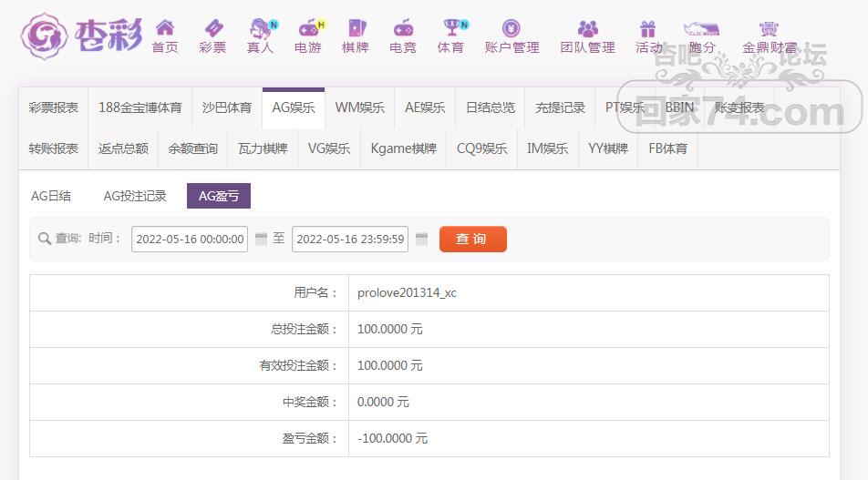Screen dimensions: 868x480
Task: Switch to the AG日结 sub-tab
Action: 51,196
